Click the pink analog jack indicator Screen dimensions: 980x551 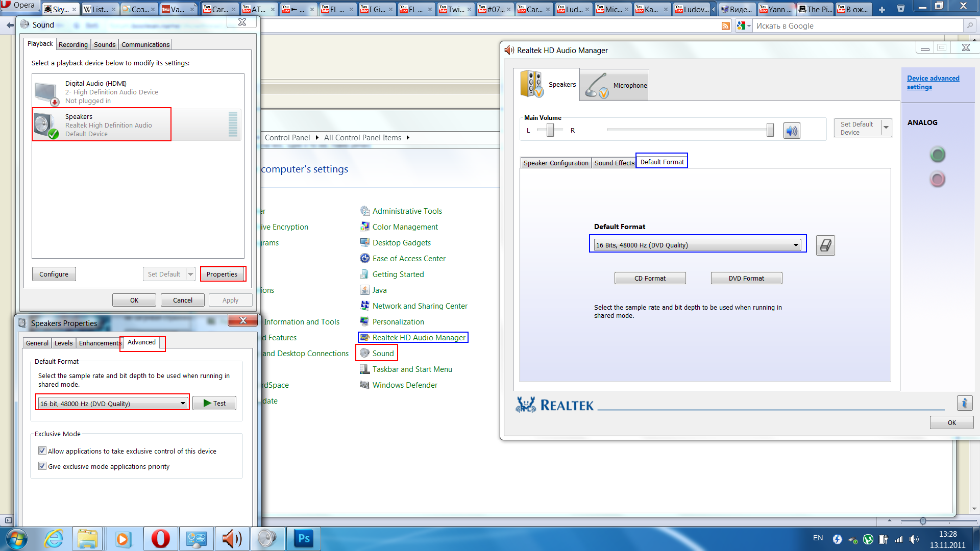coord(938,179)
